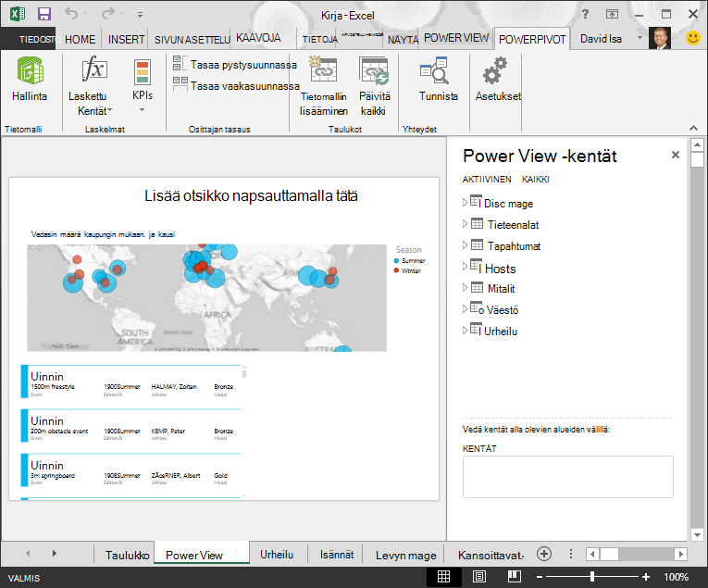Collapse the ribbon with chevron
The width and height of the screenshot is (708, 588).
pos(693,129)
